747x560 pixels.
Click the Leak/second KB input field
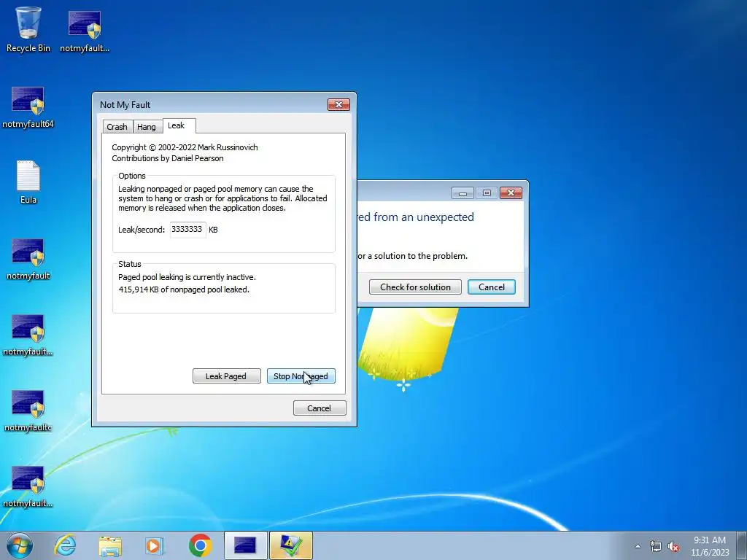tap(187, 230)
